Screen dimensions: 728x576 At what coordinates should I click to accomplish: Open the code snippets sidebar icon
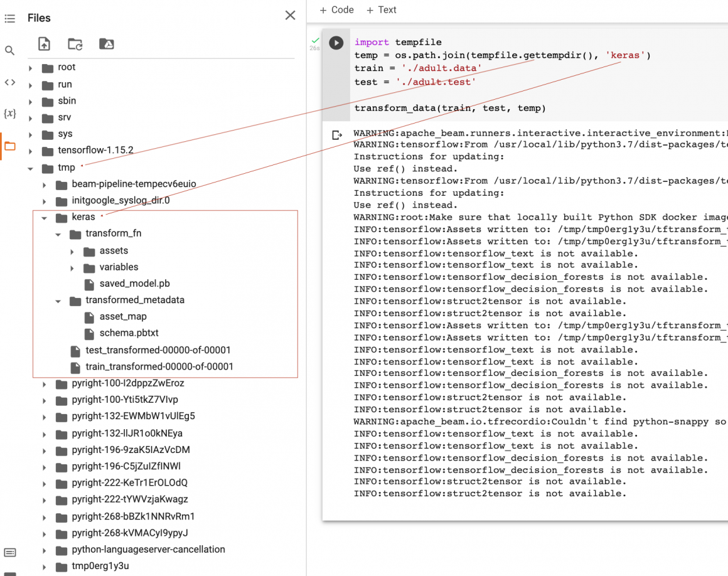click(9, 82)
